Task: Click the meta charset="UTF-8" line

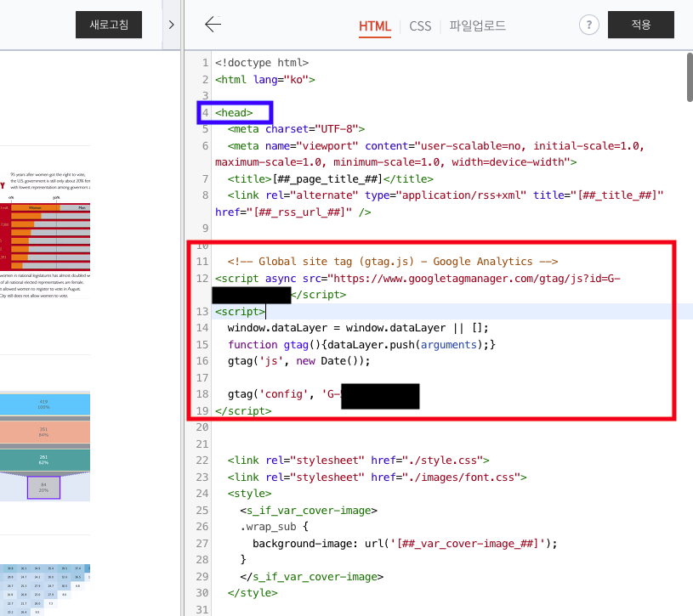Action: coord(296,129)
